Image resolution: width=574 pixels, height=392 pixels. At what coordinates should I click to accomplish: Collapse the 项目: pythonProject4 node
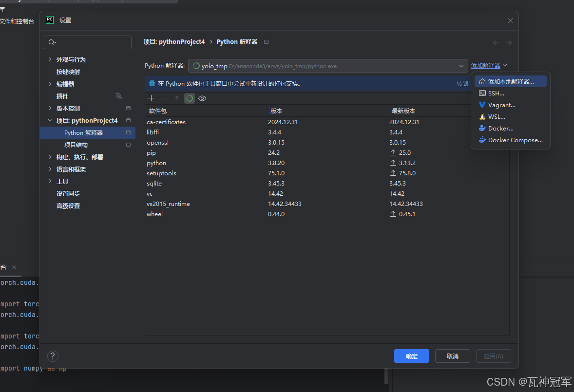point(50,120)
